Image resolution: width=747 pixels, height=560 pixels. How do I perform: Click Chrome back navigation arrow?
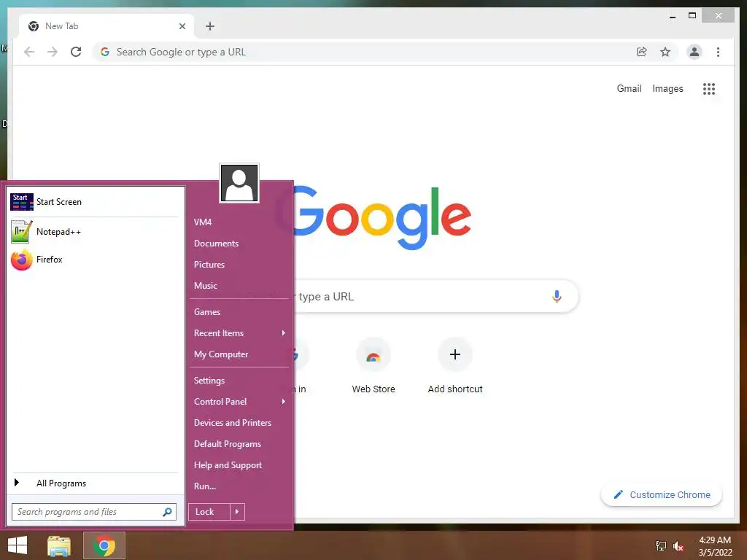tap(29, 52)
